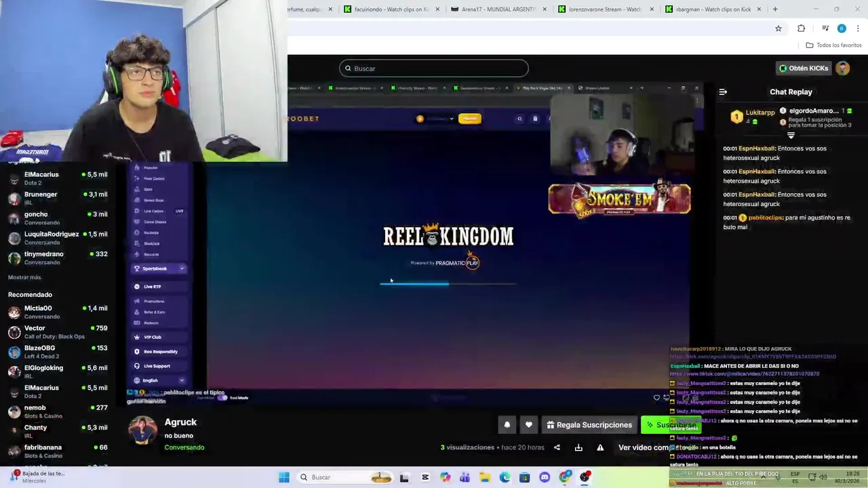
Task: Click the bookmark star icon in address bar
Action: 778,28
